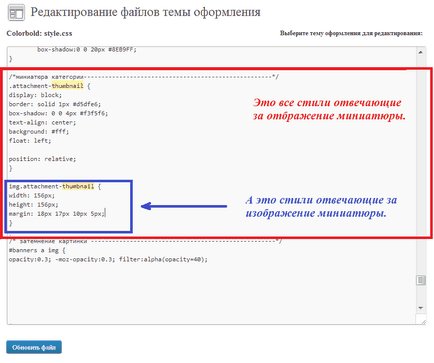Click the 'Обновить файл' button
The image size is (434, 363).
click(x=34, y=347)
